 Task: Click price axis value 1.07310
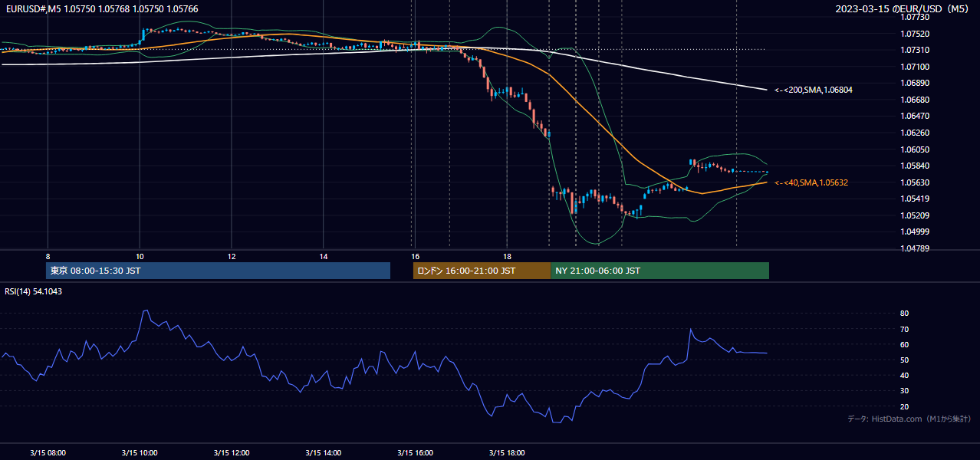tap(915, 50)
